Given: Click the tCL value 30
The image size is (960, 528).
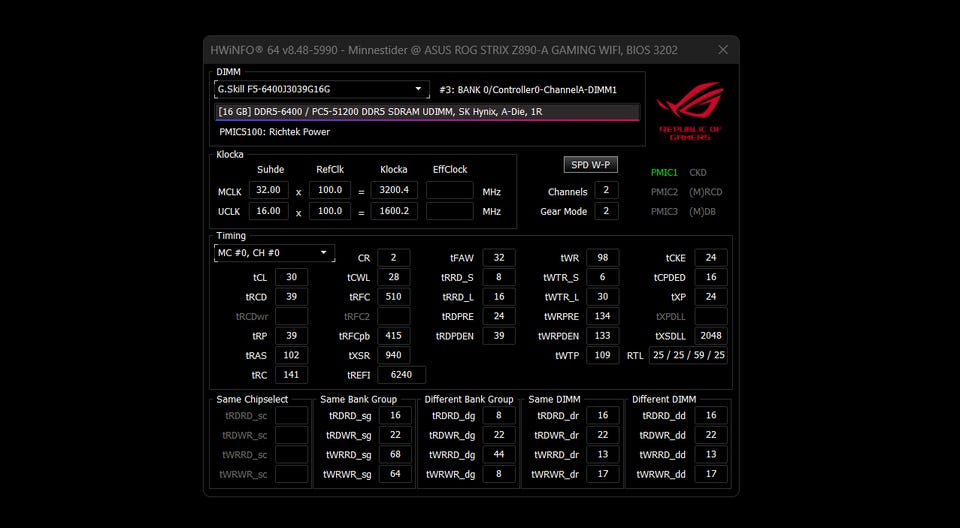Looking at the screenshot, I should click(291, 277).
